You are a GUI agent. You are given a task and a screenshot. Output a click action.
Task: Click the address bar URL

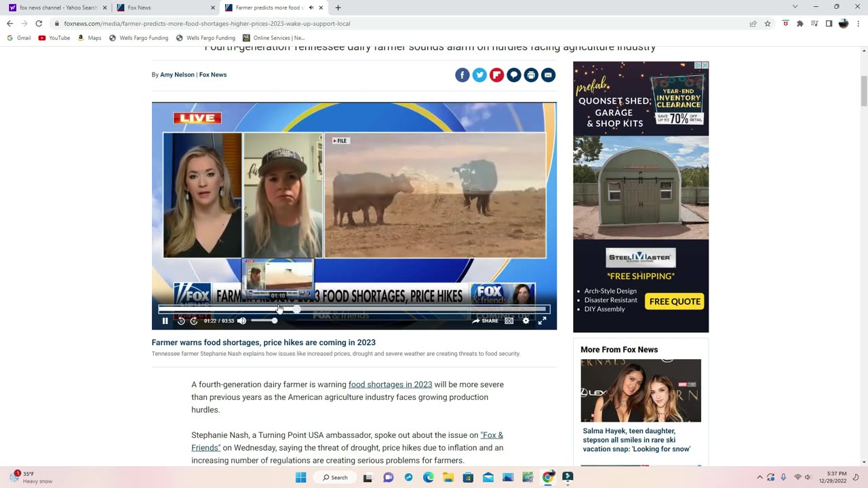pos(207,23)
